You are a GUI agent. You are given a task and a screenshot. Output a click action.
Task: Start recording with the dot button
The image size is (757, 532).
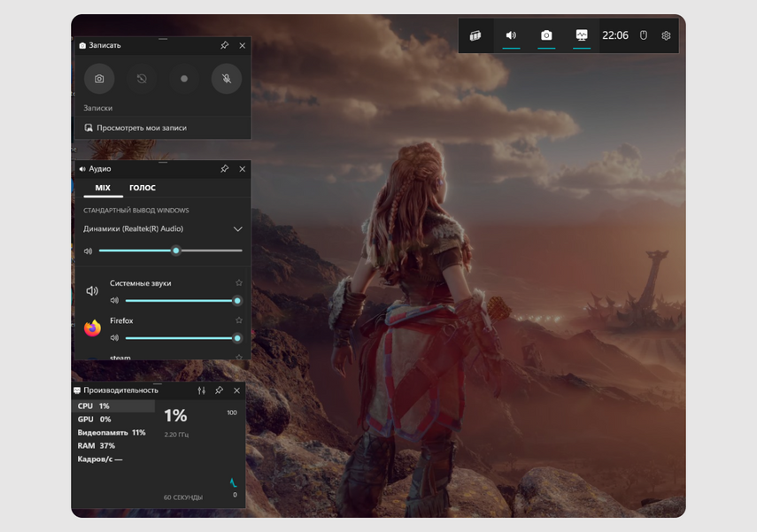184,79
